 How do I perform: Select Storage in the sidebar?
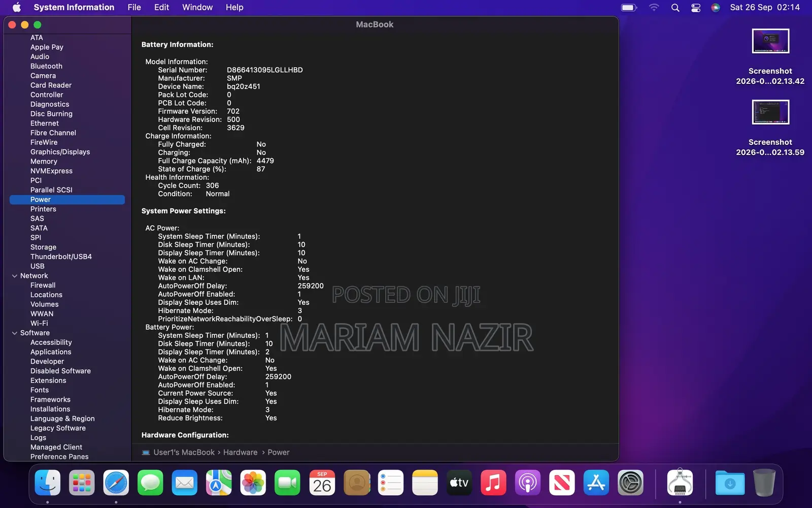pos(43,247)
